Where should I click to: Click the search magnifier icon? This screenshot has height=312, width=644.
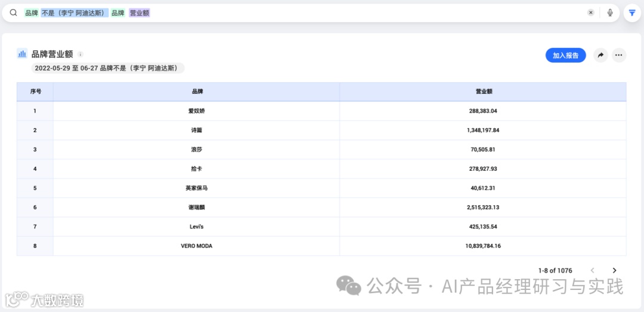13,13
